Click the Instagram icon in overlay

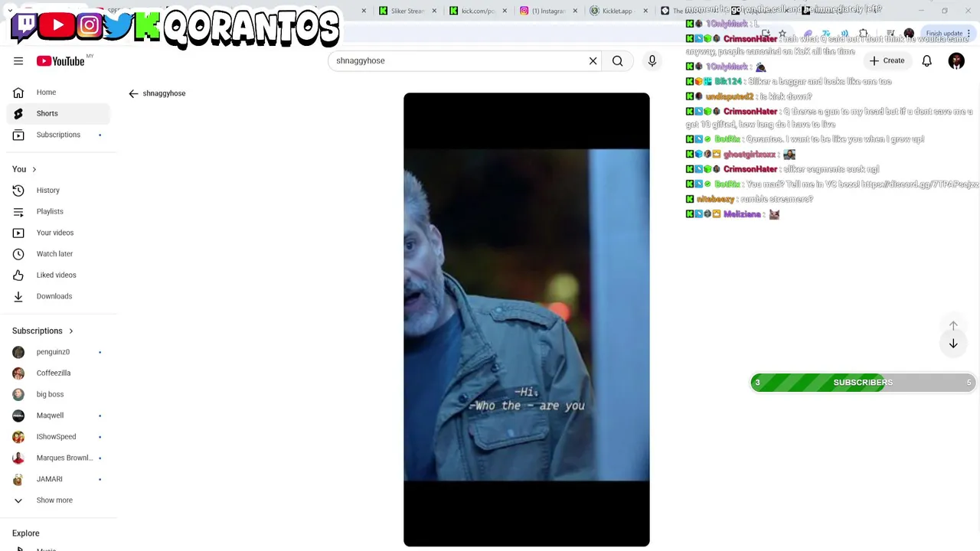point(89,26)
